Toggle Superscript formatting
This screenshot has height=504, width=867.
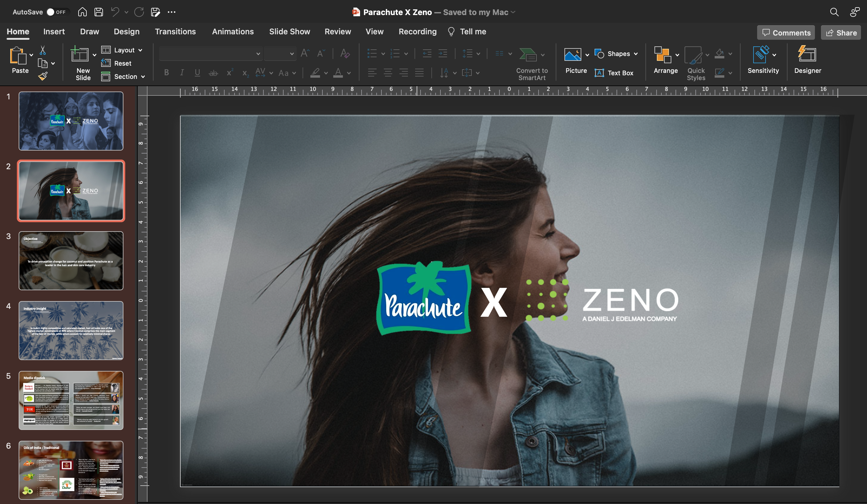click(230, 73)
